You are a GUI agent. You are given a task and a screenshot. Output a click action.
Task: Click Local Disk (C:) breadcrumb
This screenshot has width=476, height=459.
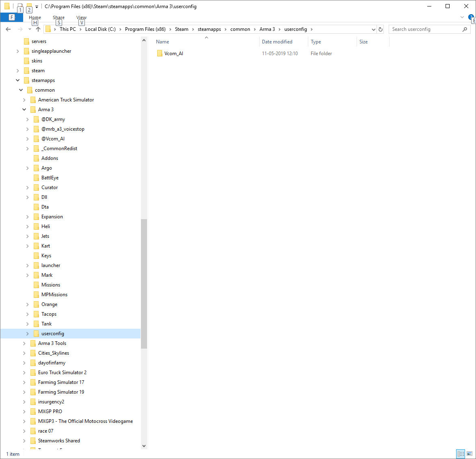pyautogui.click(x=100, y=29)
